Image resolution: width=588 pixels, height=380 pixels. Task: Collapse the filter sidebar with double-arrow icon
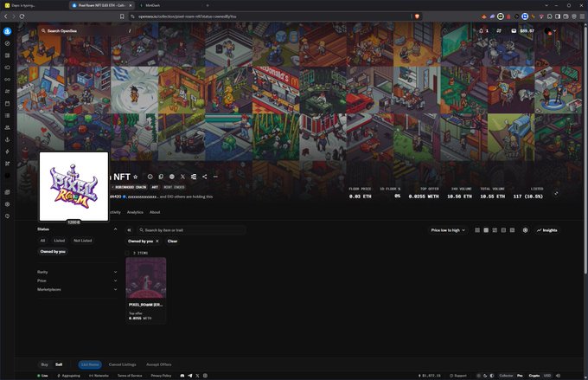pos(129,229)
